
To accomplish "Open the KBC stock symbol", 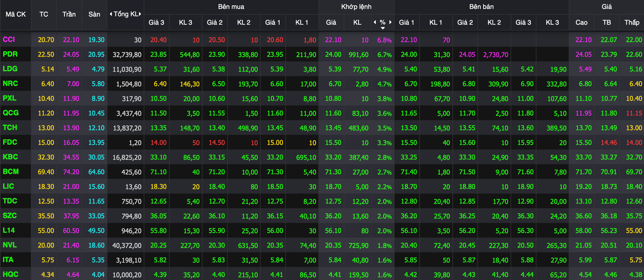I will [10, 157].
